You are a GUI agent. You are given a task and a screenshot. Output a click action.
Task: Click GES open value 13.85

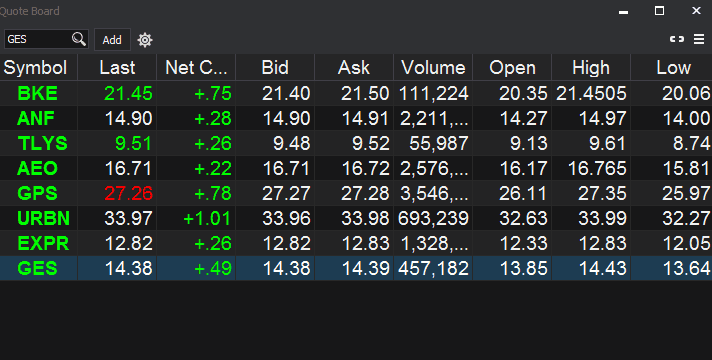[524, 268]
